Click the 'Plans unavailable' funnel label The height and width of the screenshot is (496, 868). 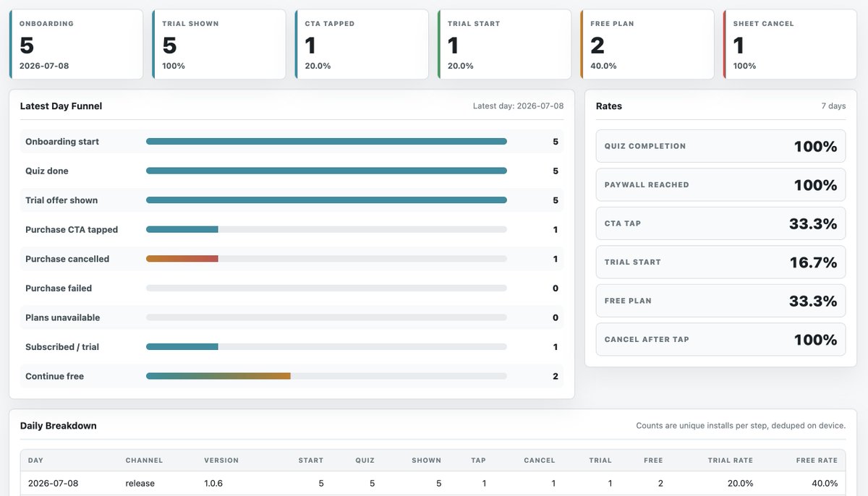click(63, 317)
